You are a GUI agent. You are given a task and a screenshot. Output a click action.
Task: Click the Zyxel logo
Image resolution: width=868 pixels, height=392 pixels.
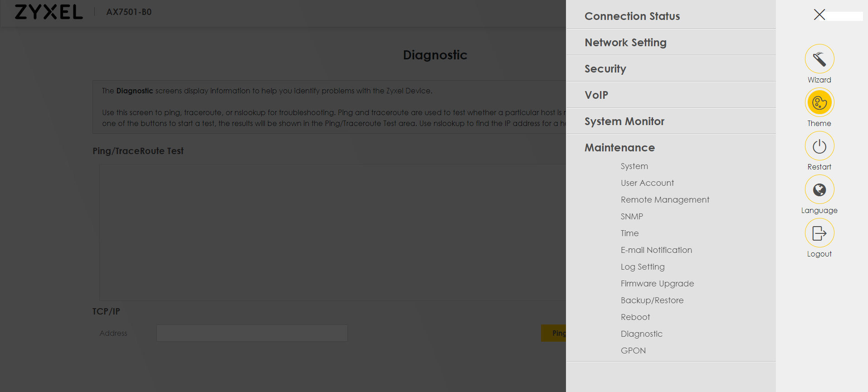click(x=49, y=12)
